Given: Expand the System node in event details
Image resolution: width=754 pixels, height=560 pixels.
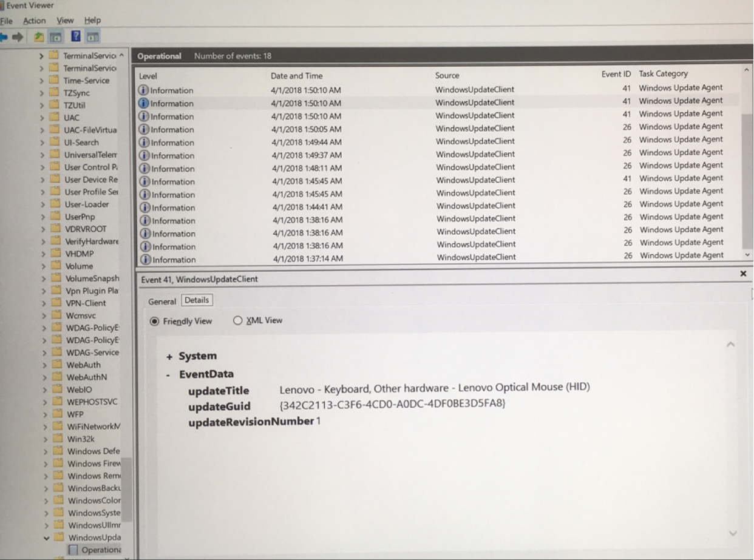Looking at the screenshot, I should [x=169, y=357].
